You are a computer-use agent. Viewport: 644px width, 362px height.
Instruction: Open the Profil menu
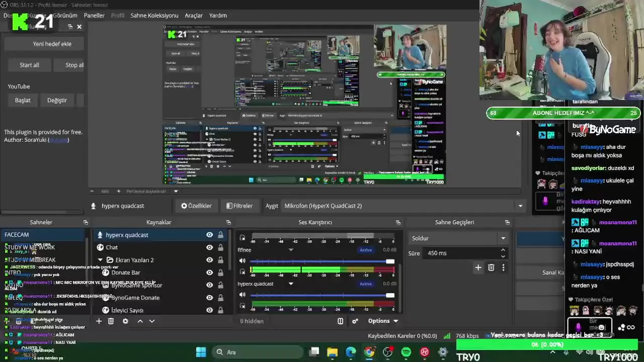118,16
